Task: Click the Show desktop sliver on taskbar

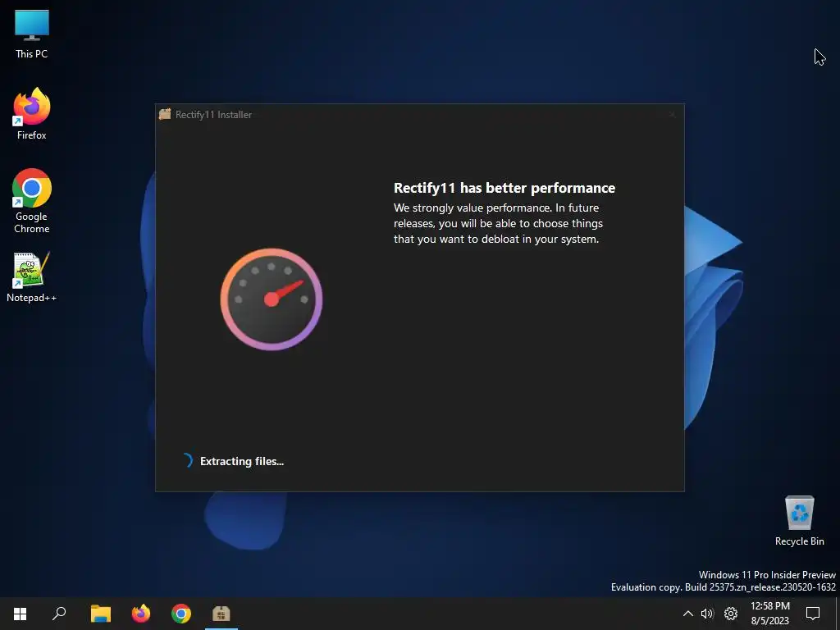Action: point(837,614)
